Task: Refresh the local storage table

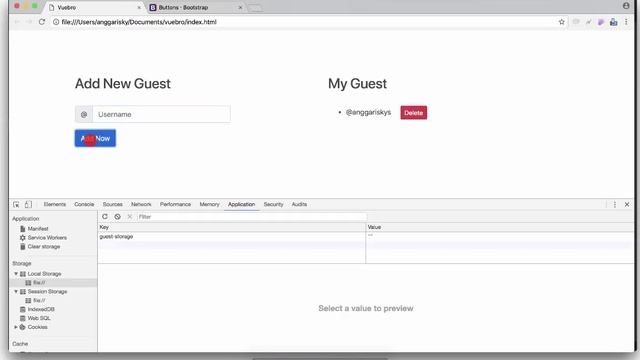Action: point(105,217)
